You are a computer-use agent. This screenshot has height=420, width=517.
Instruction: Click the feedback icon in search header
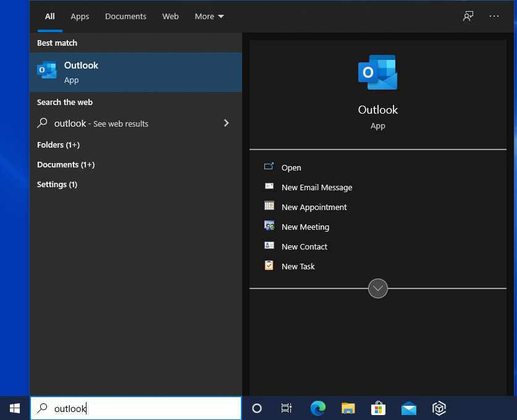[x=468, y=16]
